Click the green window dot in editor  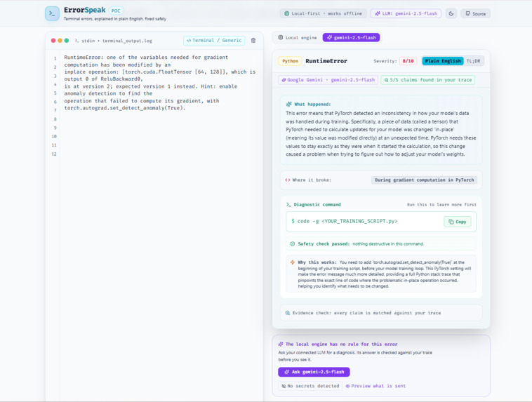[x=67, y=41]
